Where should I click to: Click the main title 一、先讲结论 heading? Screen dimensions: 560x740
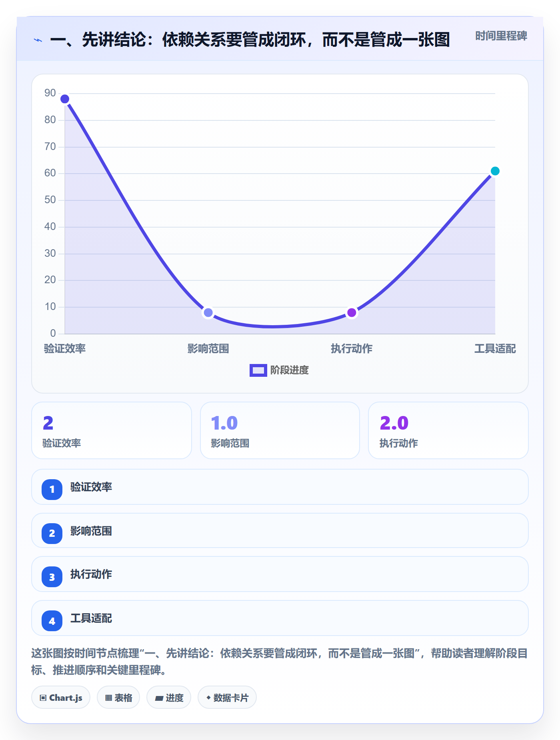pos(250,40)
